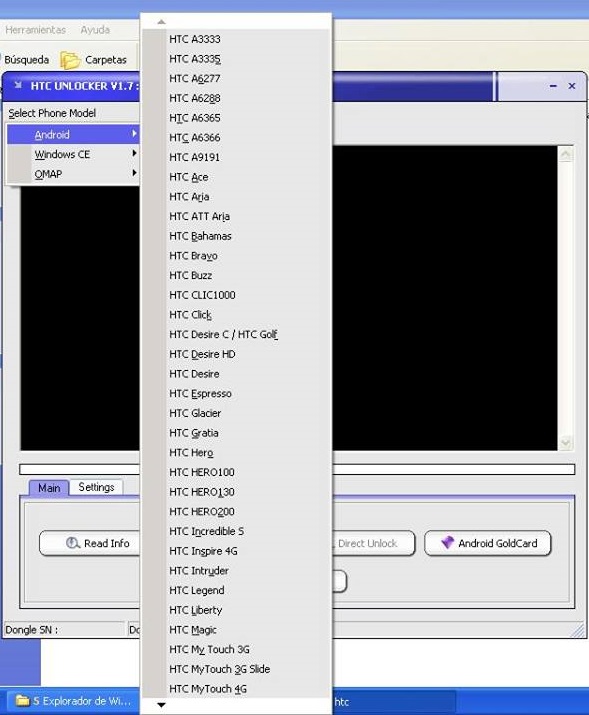Select HTC Desire C / HTC Golf
The image size is (589, 715).
[x=236, y=334]
